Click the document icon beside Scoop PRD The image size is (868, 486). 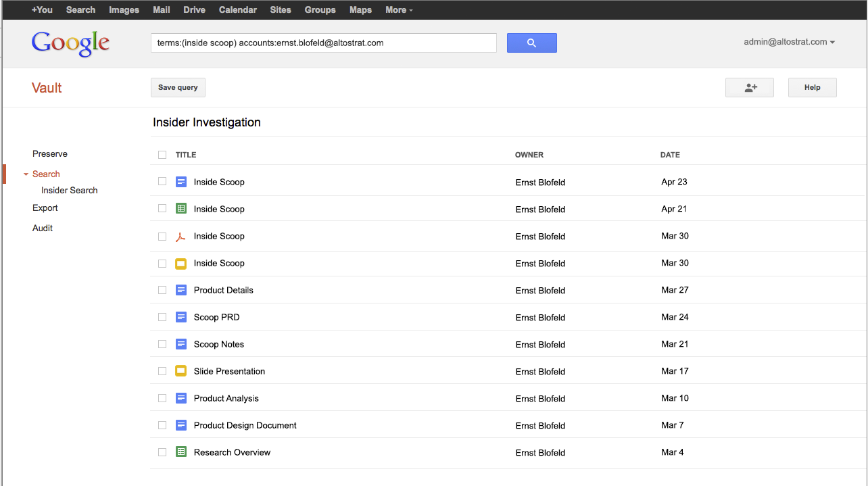[180, 317]
